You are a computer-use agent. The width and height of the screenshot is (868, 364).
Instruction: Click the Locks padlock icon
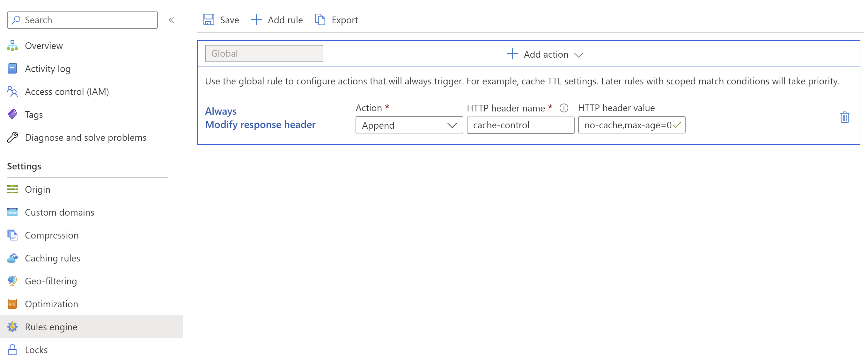12,350
